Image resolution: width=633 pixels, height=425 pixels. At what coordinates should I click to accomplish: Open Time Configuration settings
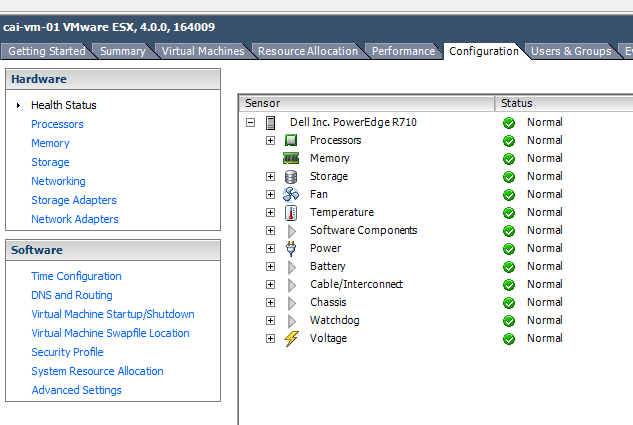click(76, 276)
